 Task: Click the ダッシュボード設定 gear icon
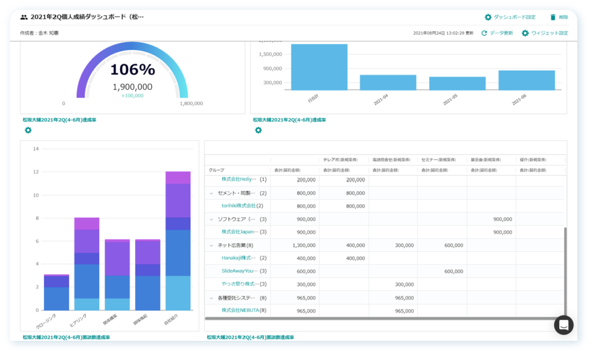[488, 17]
